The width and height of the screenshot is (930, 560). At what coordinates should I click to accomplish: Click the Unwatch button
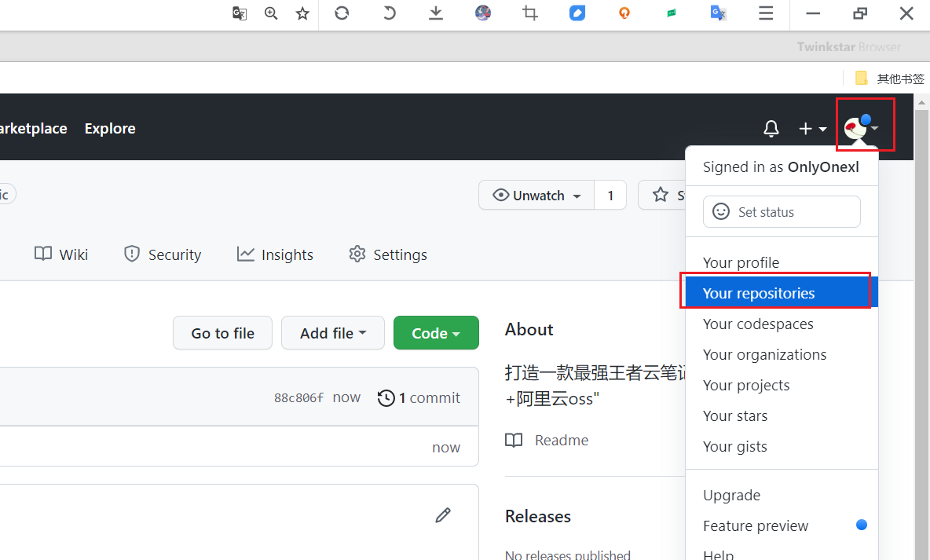click(x=536, y=195)
